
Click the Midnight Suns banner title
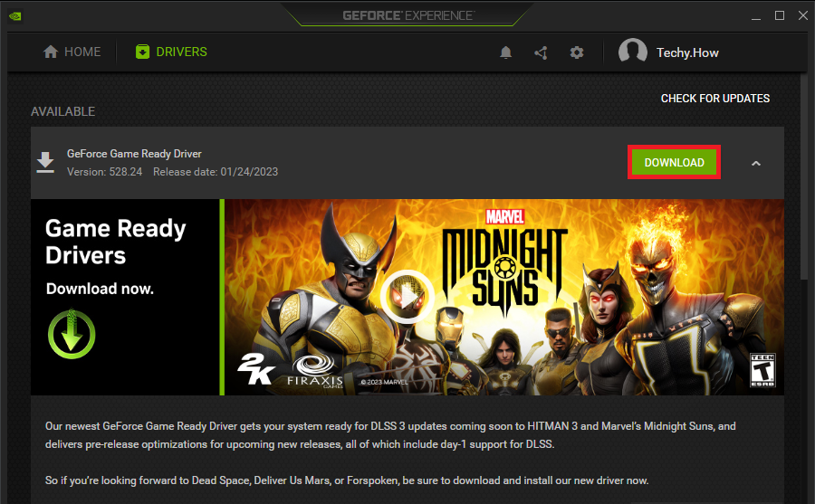pos(504,264)
